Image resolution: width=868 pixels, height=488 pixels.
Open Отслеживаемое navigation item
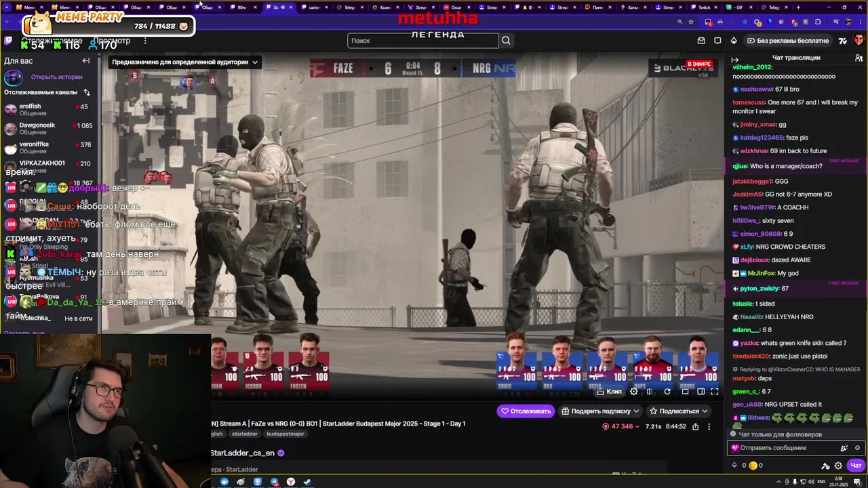(52, 41)
